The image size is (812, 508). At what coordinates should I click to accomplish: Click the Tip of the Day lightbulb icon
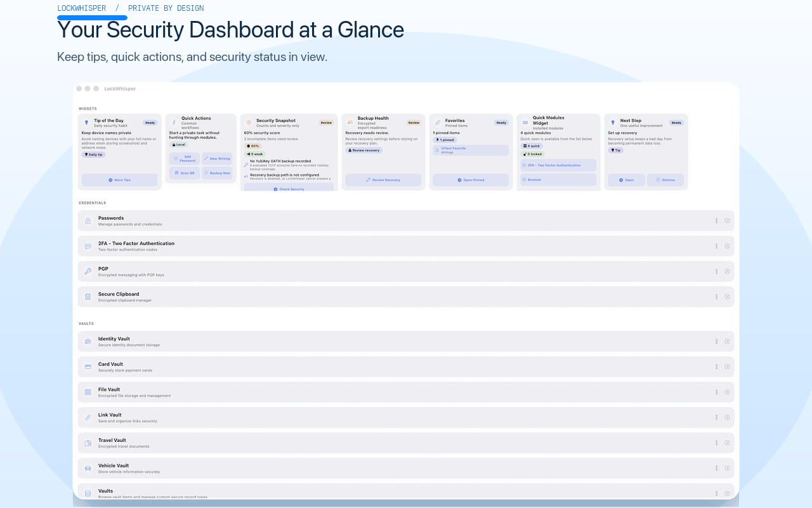click(x=86, y=123)
